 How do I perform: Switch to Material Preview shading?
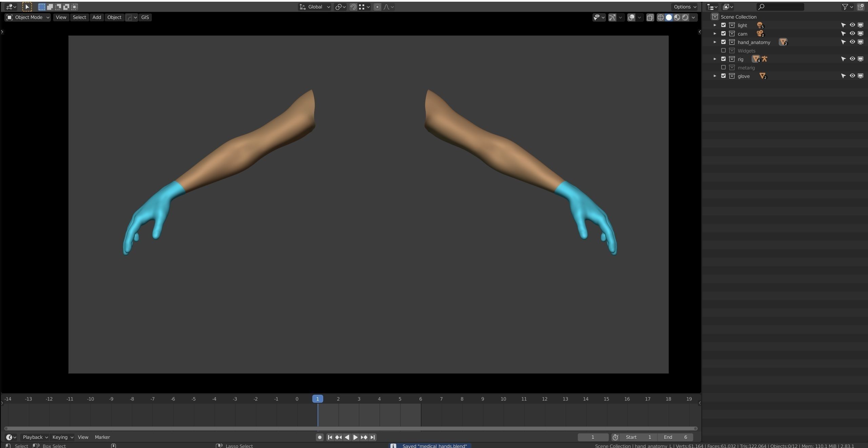tap(677, 17)
